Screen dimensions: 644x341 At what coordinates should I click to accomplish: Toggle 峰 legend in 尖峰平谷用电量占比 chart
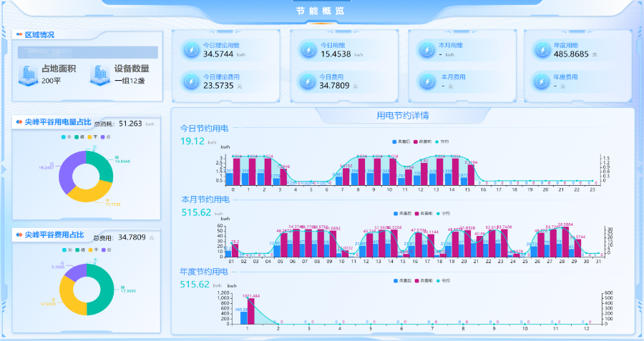coord(79,137)
